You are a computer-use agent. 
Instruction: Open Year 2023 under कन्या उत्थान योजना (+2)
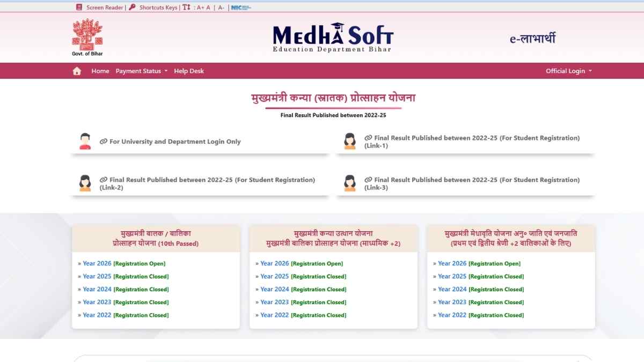point(275,302)
